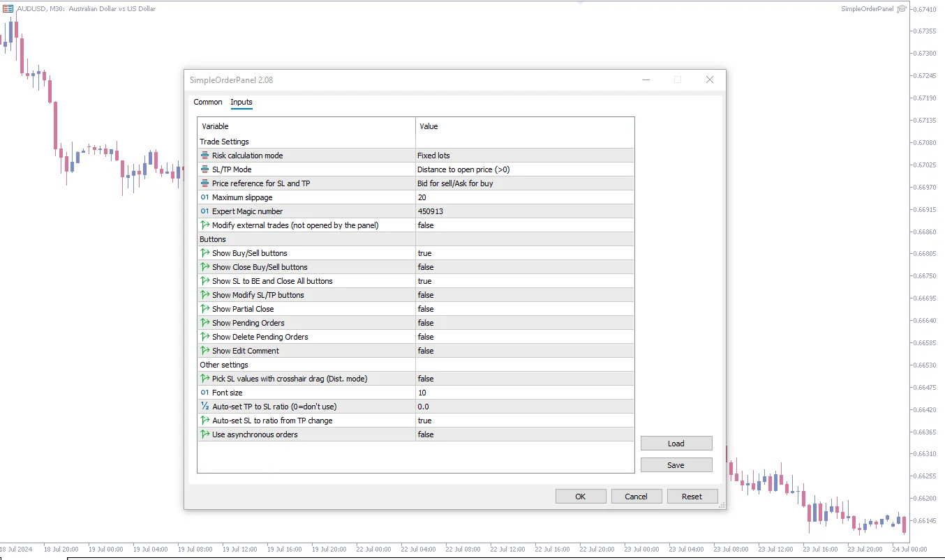945x560 pixels.
Task: Close the SimpleOrderPanel 2.08 dialog
Action: pos(710,80)
